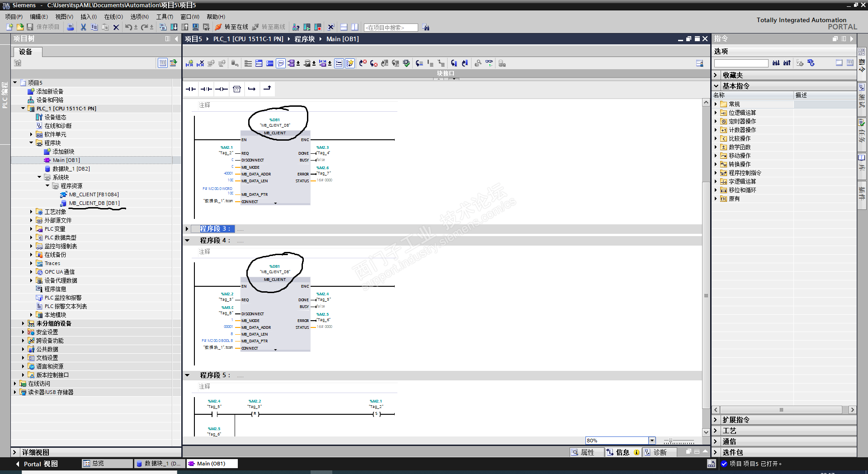Collapse the 项目5 project node

[x=15, y=83]
